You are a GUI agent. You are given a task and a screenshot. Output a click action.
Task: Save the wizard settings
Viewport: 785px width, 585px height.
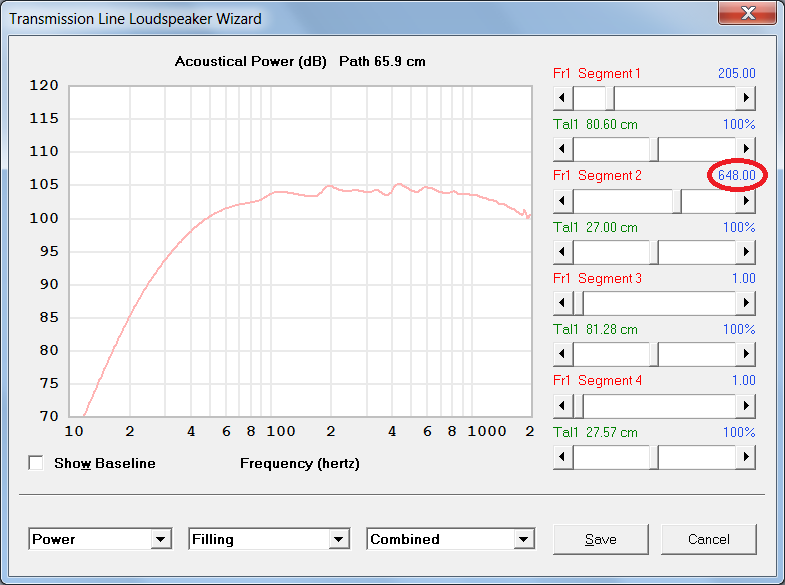pos(601,539)
